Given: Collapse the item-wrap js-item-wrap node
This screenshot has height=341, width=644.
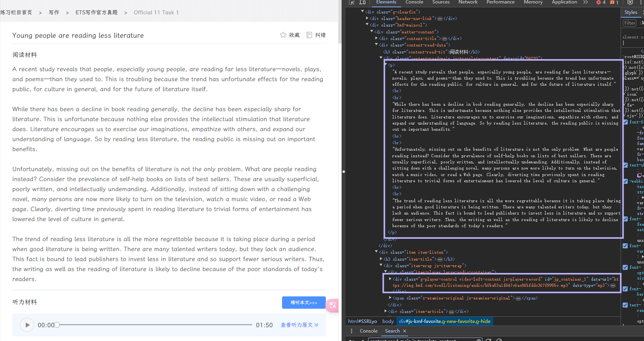Looking at the screenshot, I should [x=381, y=265].
